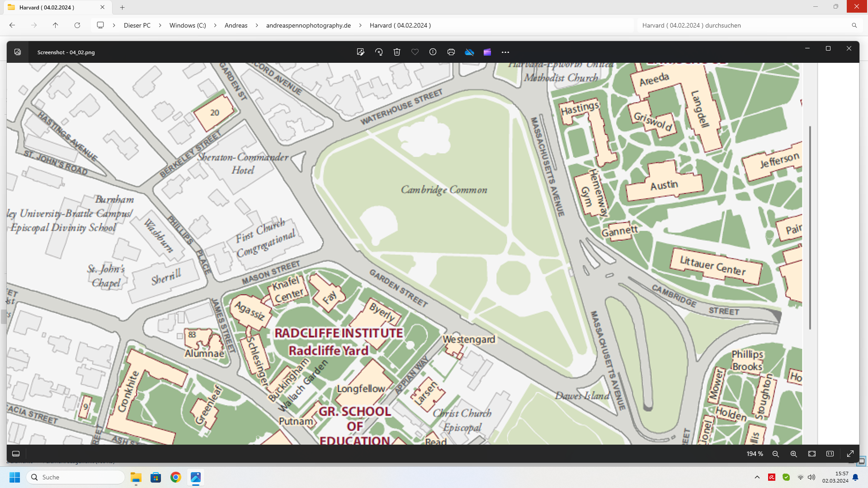
Task: Show hidden system tray icons
Action: [x=757, y=477]
